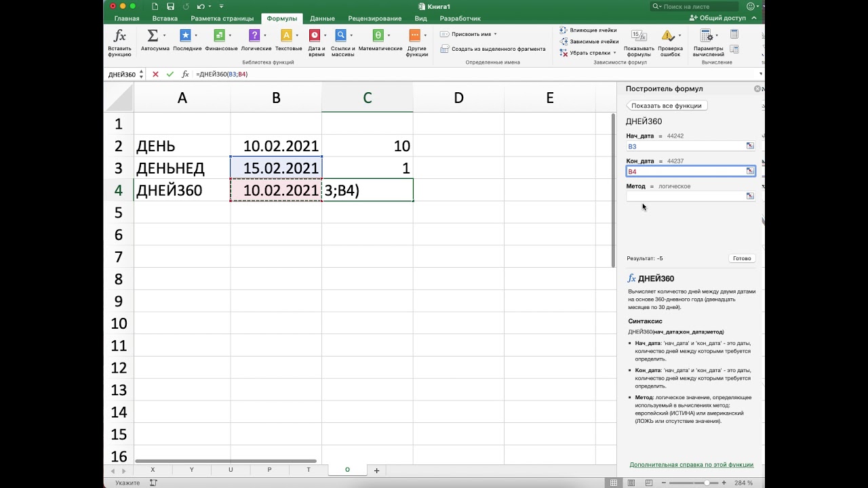Collapse dialog icon for Кон_дата field
Viewport: 868px width, 488px height.
point(750,171)
